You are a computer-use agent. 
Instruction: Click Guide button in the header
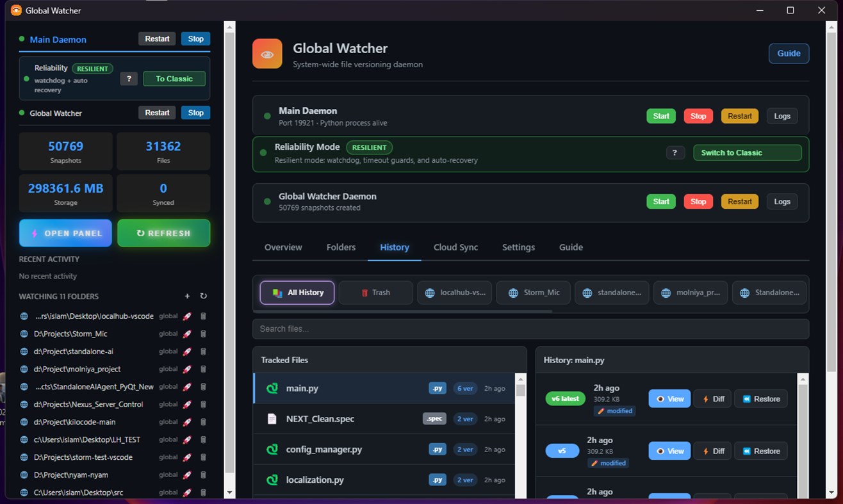[x=789, y=54]
